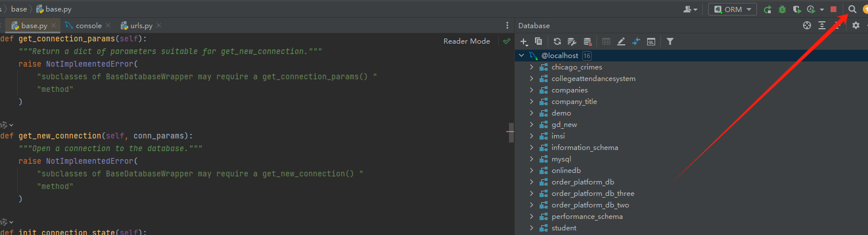Debug the ORM configuration with bug icon
Screen dimensions: 868x235
click(782, 9)
